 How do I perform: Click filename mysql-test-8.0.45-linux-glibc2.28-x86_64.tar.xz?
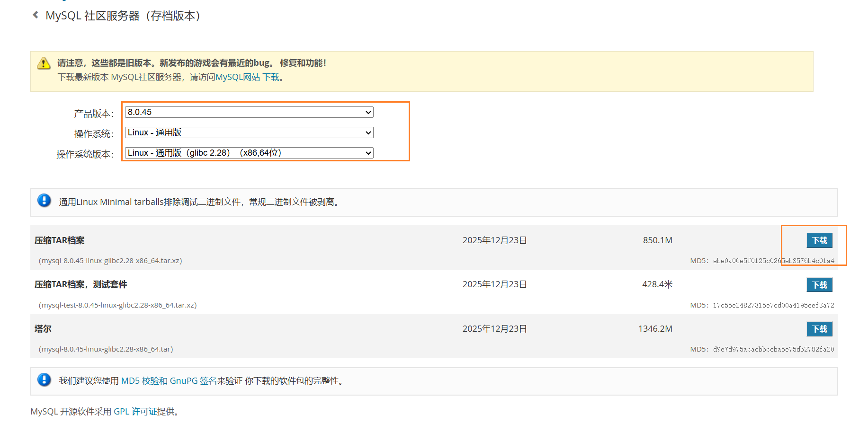(118, 305)
